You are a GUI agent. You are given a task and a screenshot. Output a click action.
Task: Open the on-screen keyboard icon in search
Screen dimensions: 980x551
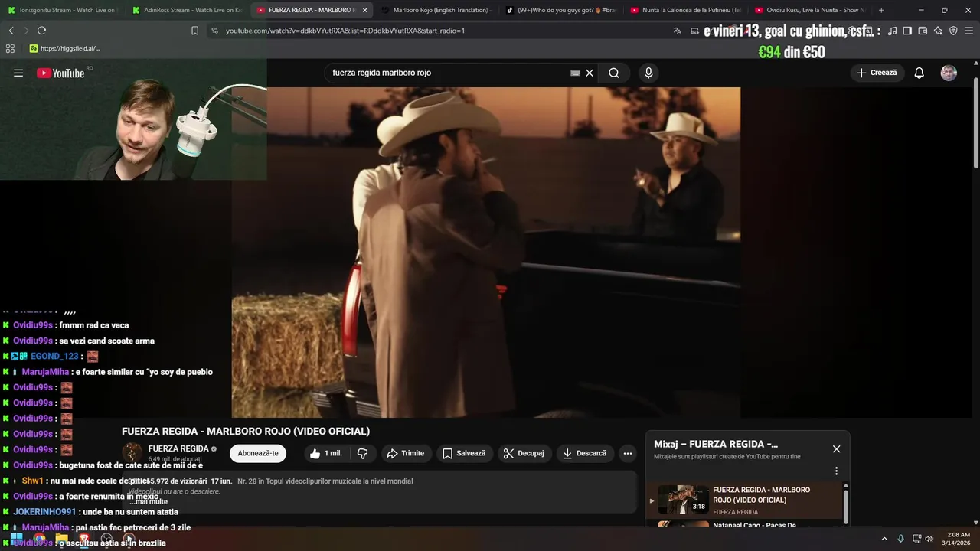pyautogui.click(x=575, y=73)
